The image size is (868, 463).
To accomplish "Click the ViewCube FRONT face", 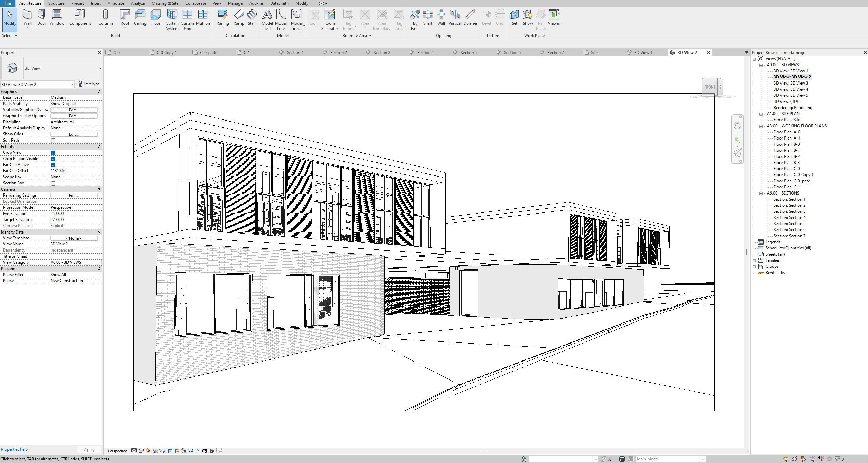I will coord(709,87).
